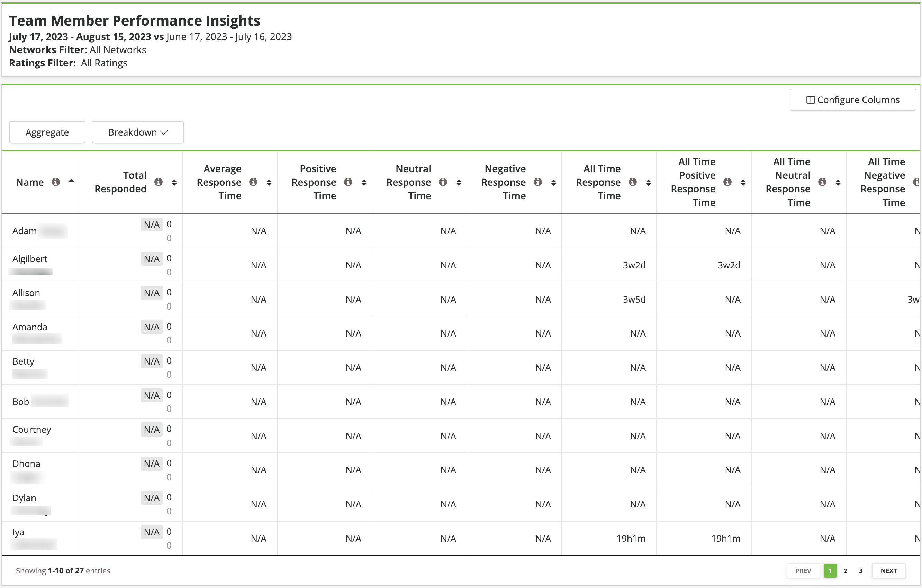The height and width of the screenshot is (588, 922).
Task: Click Allison's 3w5d All Time Response Time
Action: pos(634,299)
